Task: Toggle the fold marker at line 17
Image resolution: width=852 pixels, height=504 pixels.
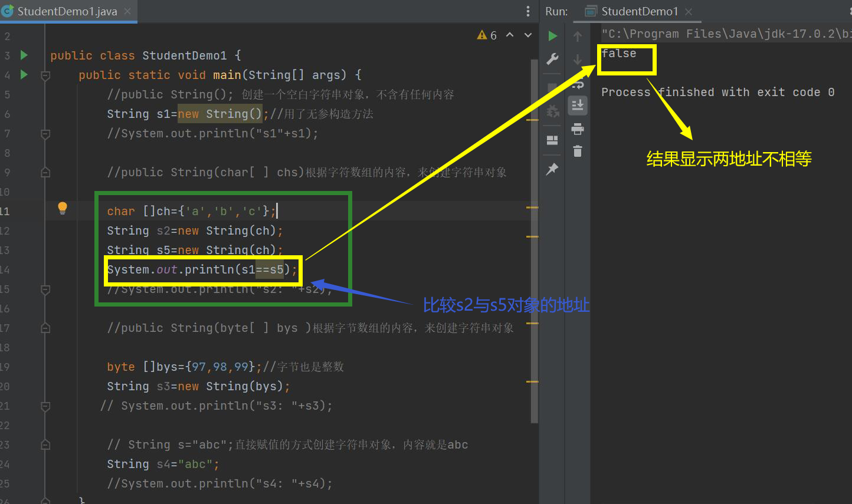Action: (x=45, y=328)
